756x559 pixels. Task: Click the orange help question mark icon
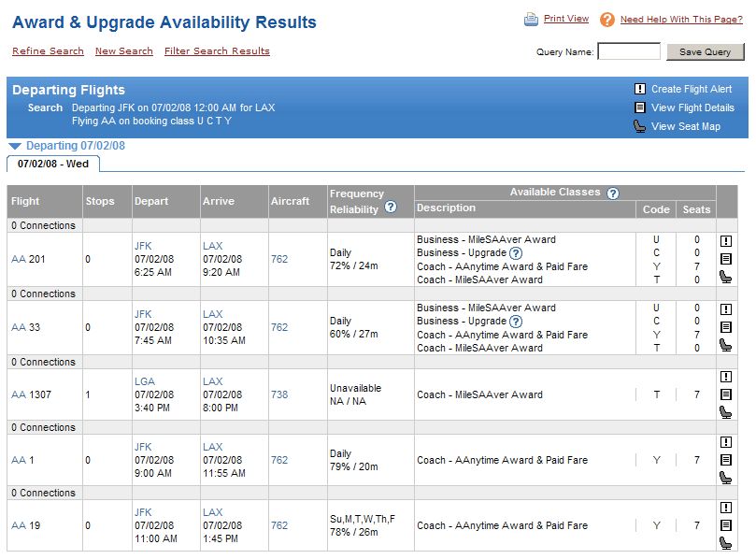click(x=607, y=20)
